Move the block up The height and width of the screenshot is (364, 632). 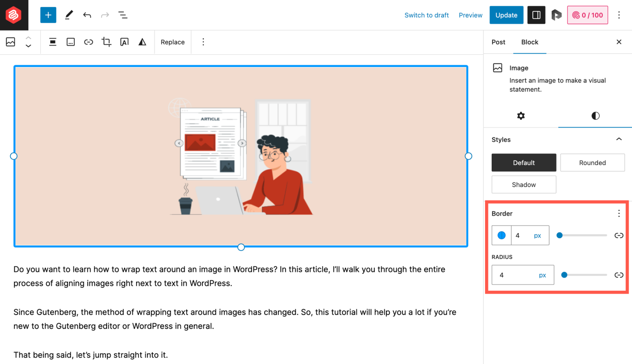click(28, 38)
